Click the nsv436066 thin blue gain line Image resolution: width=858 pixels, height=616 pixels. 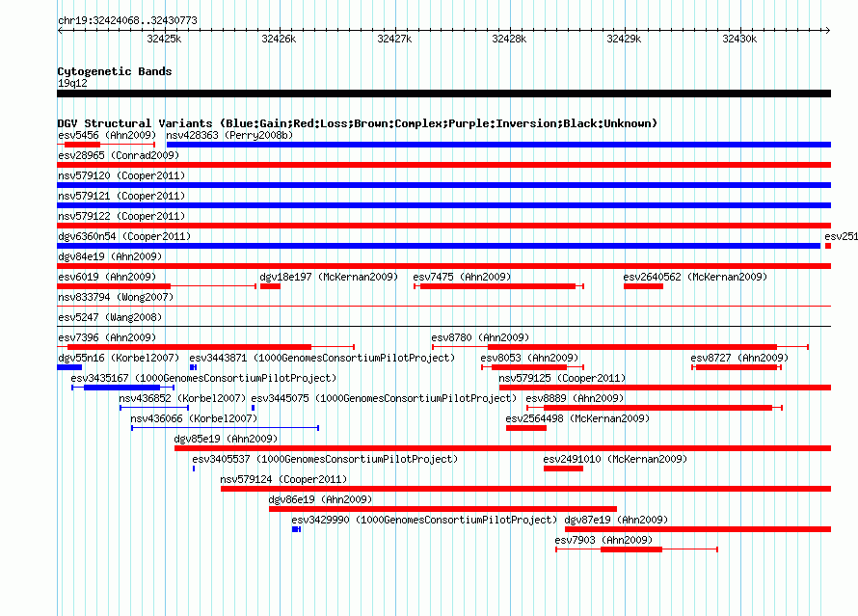[x=225, y=428]
